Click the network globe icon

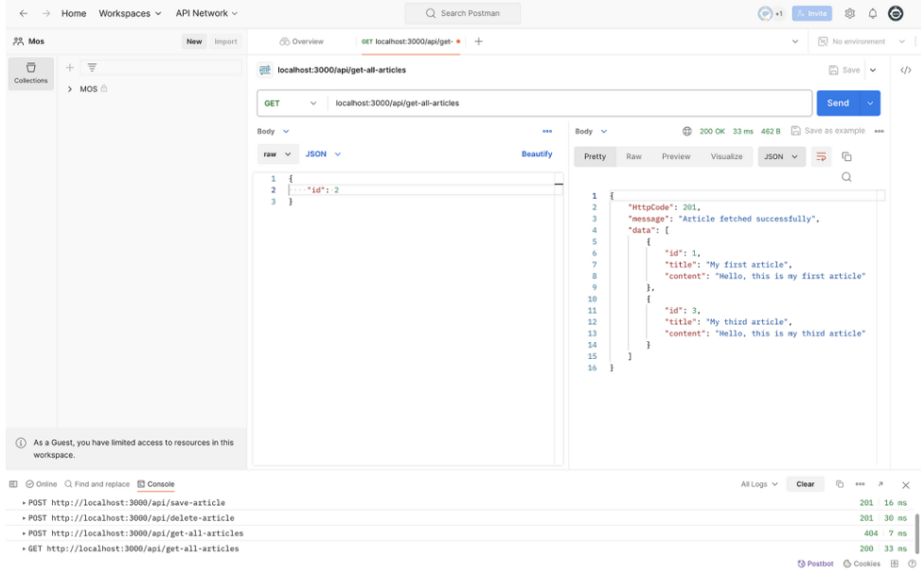[x=686, y=131]
